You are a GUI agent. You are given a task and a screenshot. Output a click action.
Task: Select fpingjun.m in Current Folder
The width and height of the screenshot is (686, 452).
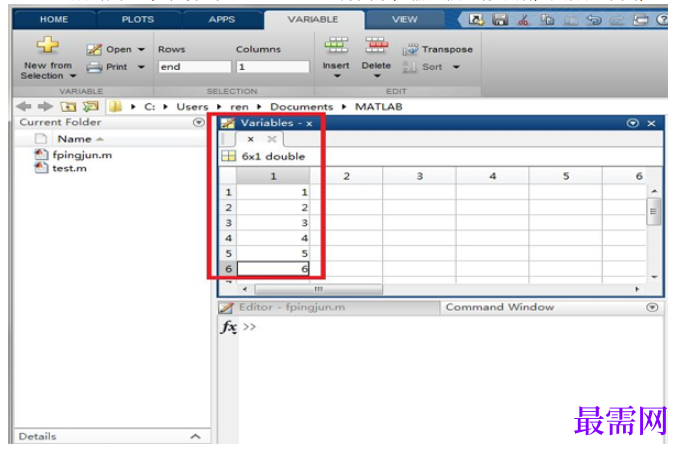pos(82,155)
